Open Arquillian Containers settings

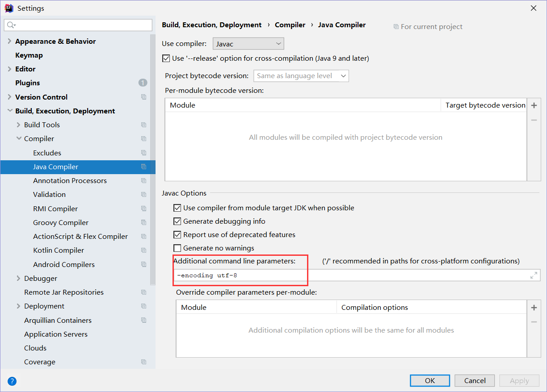click(x=58, y=321)
